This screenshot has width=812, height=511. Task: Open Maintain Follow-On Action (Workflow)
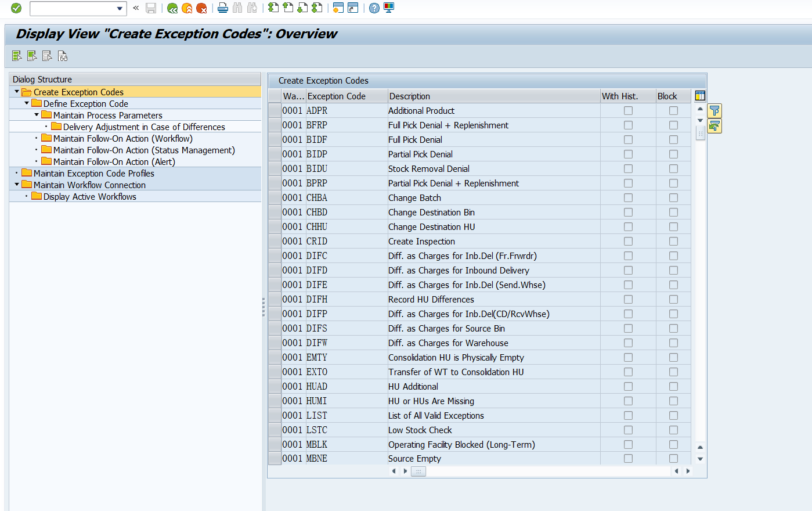click(123, 138)
